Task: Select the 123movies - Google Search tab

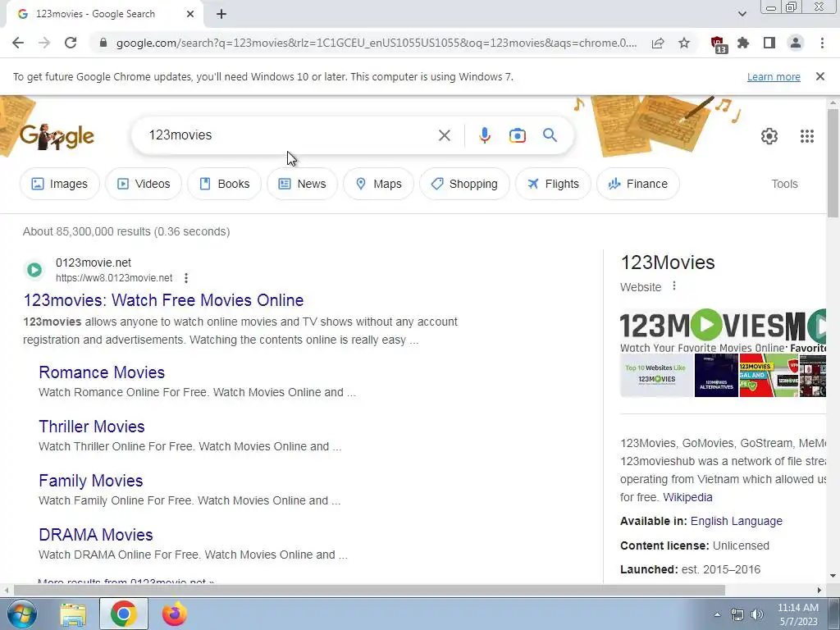Action: (x=104, y=14)
